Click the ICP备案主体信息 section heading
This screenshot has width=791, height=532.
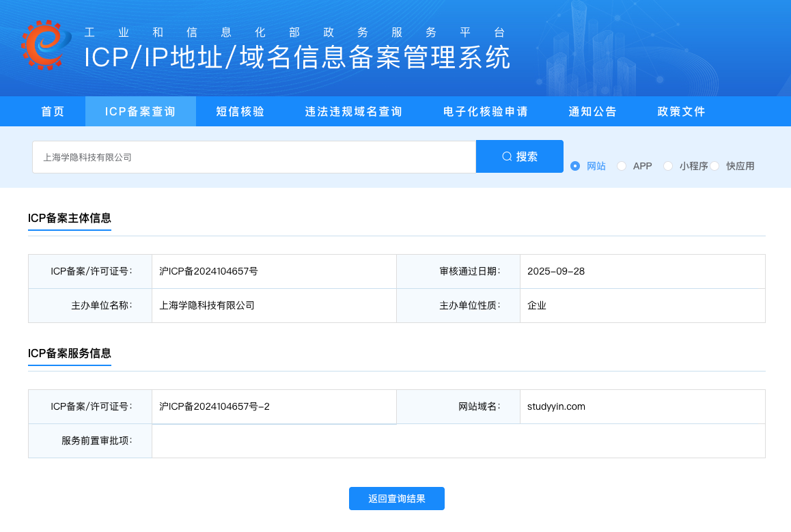pos(70,218)
